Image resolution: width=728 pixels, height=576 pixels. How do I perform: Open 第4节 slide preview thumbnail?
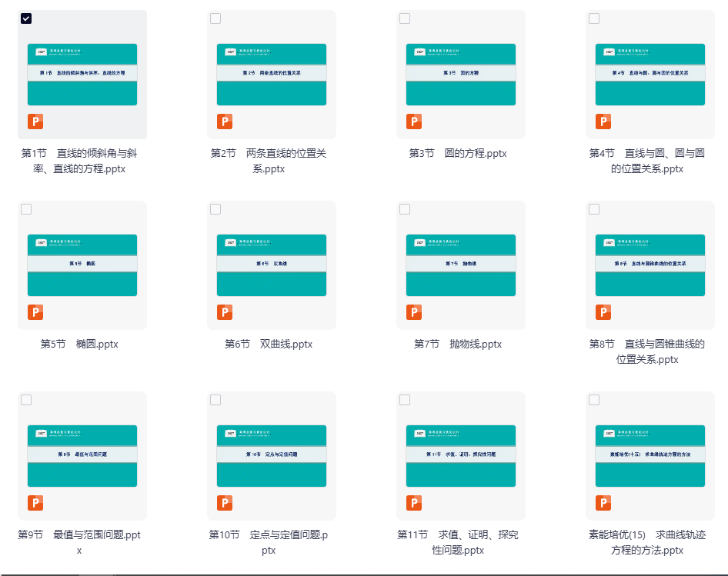pyautogui.click(x=650, y=74)
